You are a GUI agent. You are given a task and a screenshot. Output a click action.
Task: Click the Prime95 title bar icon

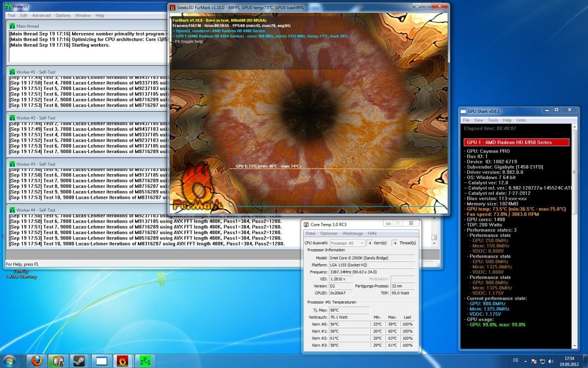tap(8, 7)
